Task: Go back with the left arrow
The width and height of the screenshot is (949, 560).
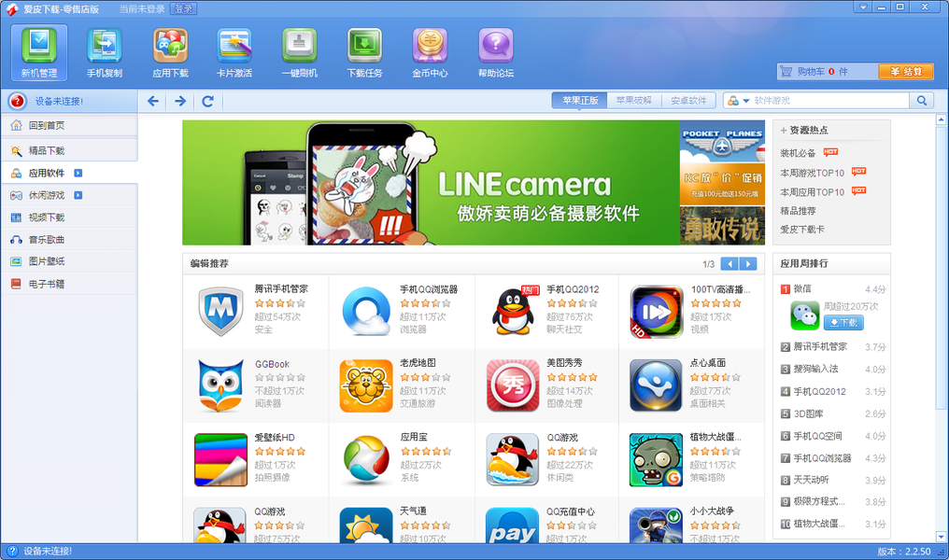Action: click(x=153, y=101)
